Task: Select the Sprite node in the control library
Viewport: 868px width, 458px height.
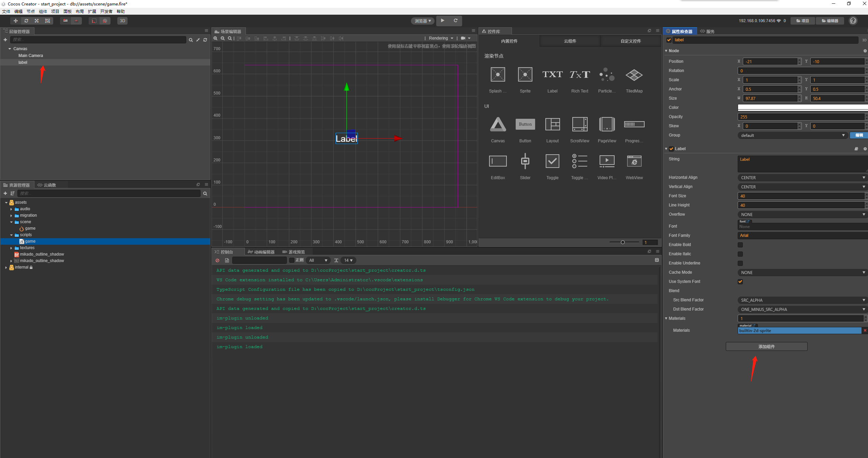Action: (x=525, y=74)
